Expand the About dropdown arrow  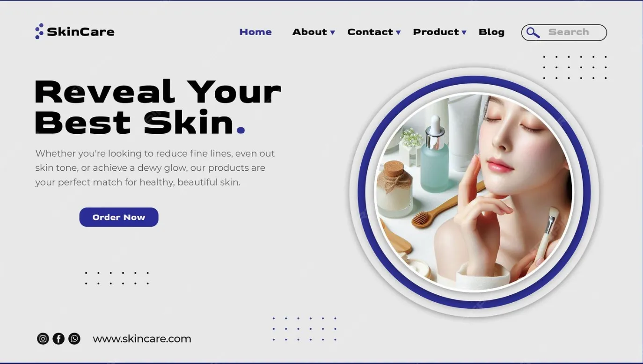click(x=332, y=33)
